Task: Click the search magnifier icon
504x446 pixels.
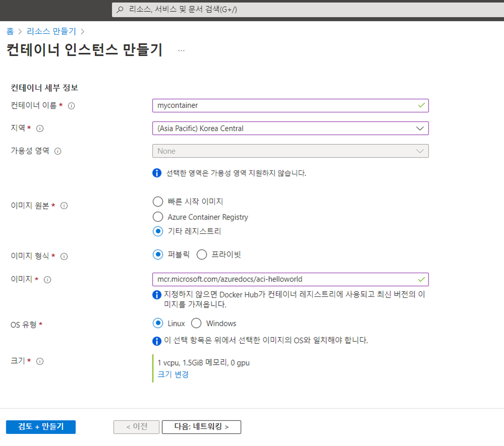Action: tap(120, 10)
